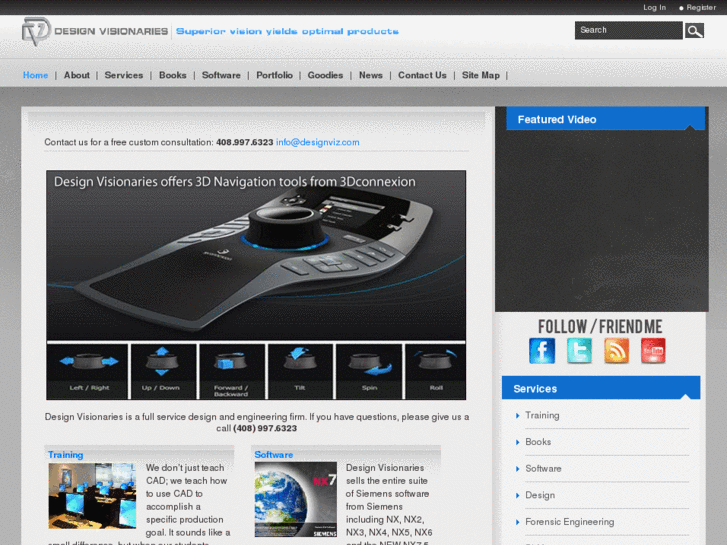Open the Training section heading link
The image size is (727, 545).
pos(65,455)
